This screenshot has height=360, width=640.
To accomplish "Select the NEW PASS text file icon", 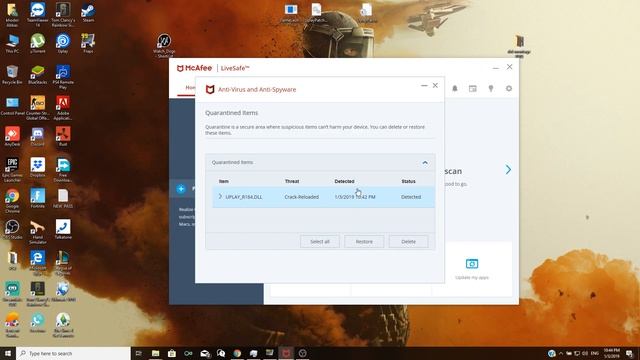I will [x=63, y=198].
